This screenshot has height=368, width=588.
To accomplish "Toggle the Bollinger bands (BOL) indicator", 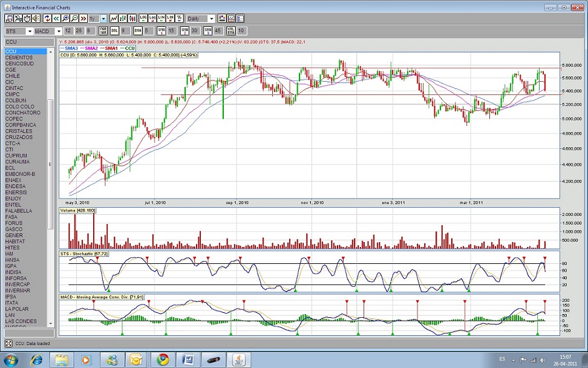I will pyautogui.click(x=114, y=31).
